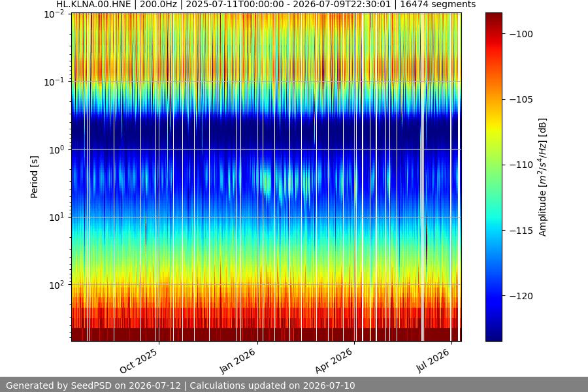Click the 10¹ period tick label
Viewport: 588px width, 392px height.
coord(57,218)
